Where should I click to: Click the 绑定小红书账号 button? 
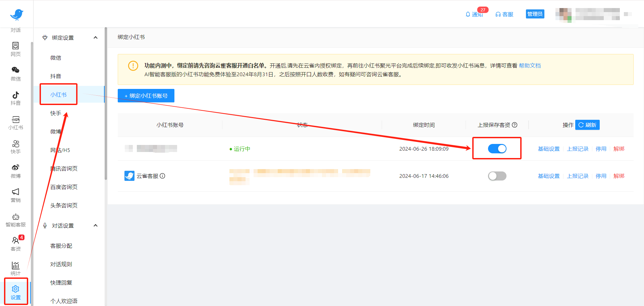(146, 96)
